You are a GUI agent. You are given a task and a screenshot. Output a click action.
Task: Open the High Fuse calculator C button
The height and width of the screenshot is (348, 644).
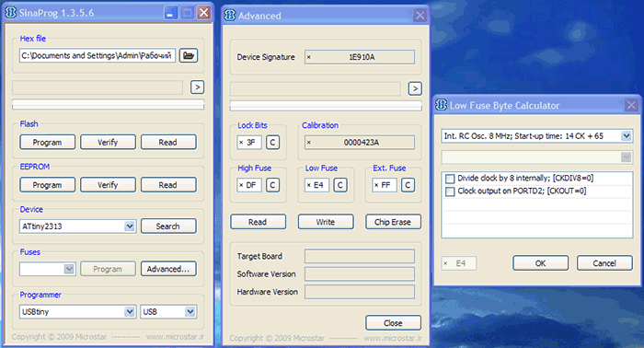[x=272, y=185]
